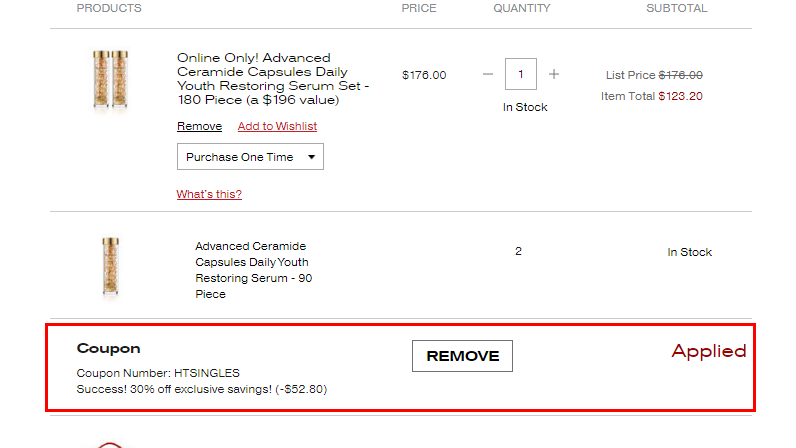The height and width of the screenshot is (448, 796).
Task: Open the What's this? link
Action: click(x=209, y=194)
